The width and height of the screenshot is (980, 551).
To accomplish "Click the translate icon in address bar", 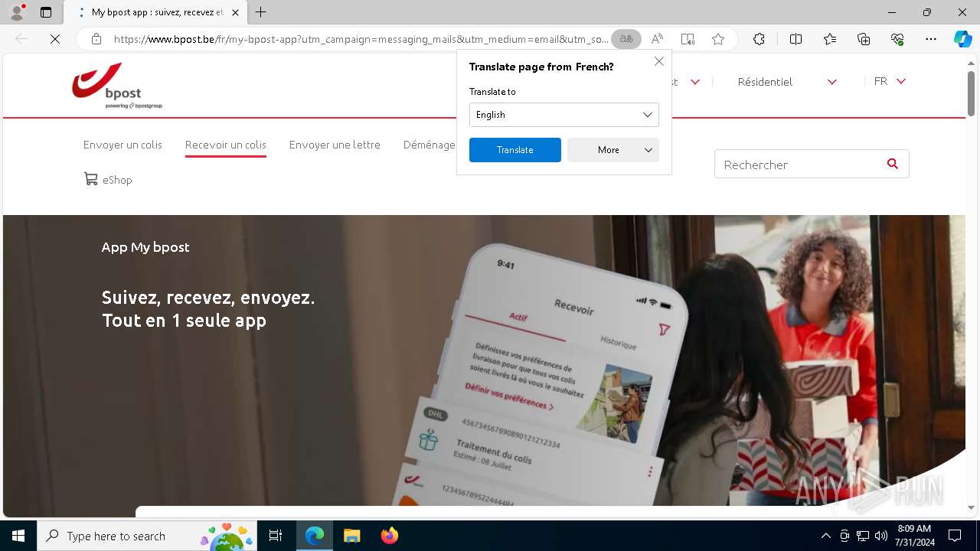I will (x=626, y=39).
